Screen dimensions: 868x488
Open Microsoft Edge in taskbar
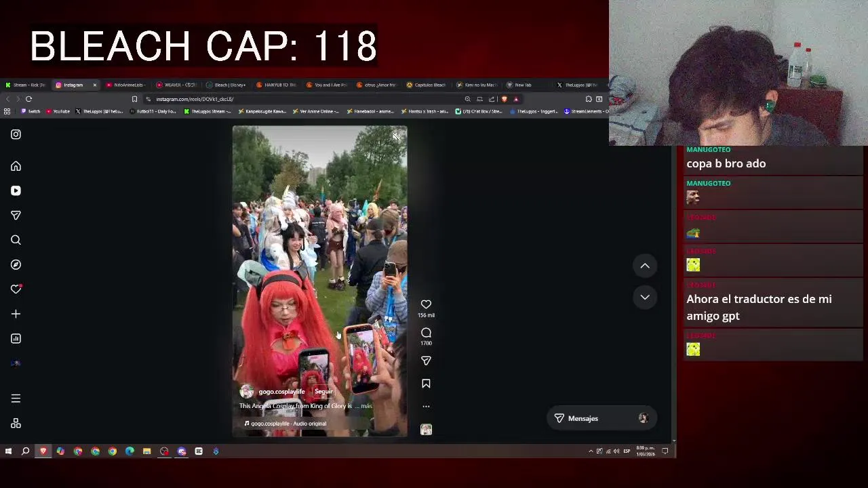tap(130, 451)
